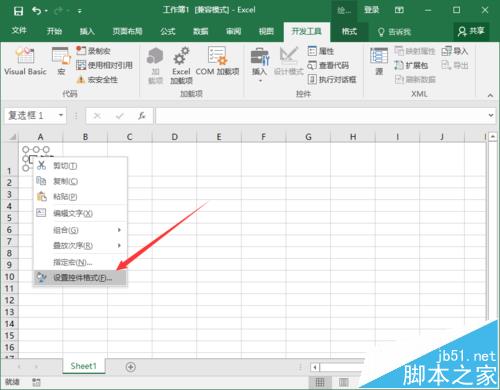Open the undo history dropdown arrow

coord(46,11)
